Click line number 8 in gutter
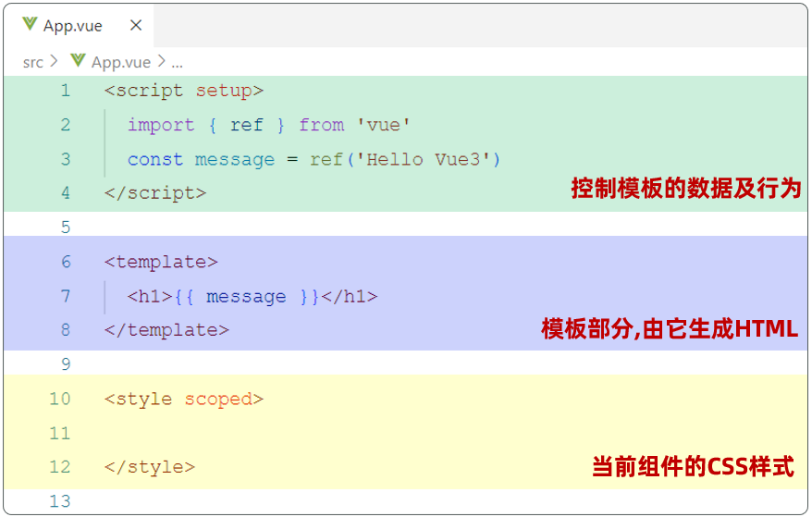Viewport: 812px width, 517px height. [66, 330]
